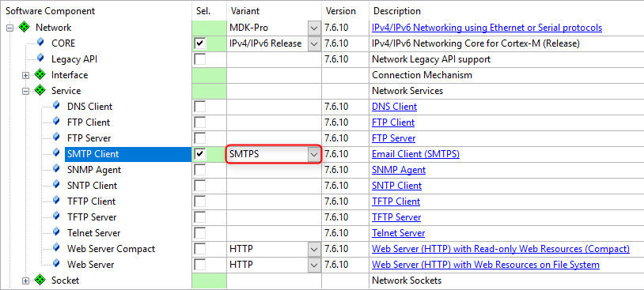
Task: Select the TFTP Client tree item
Action: 92,201
